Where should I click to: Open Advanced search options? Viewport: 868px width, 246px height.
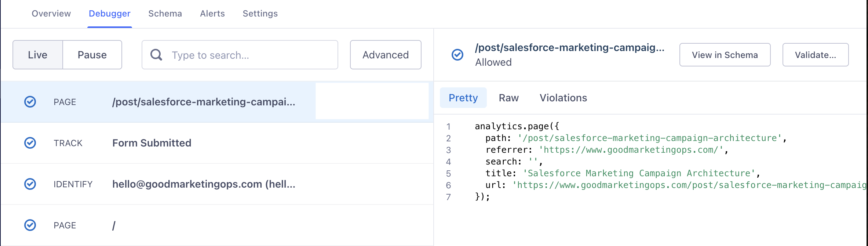(x=386, y=55)
